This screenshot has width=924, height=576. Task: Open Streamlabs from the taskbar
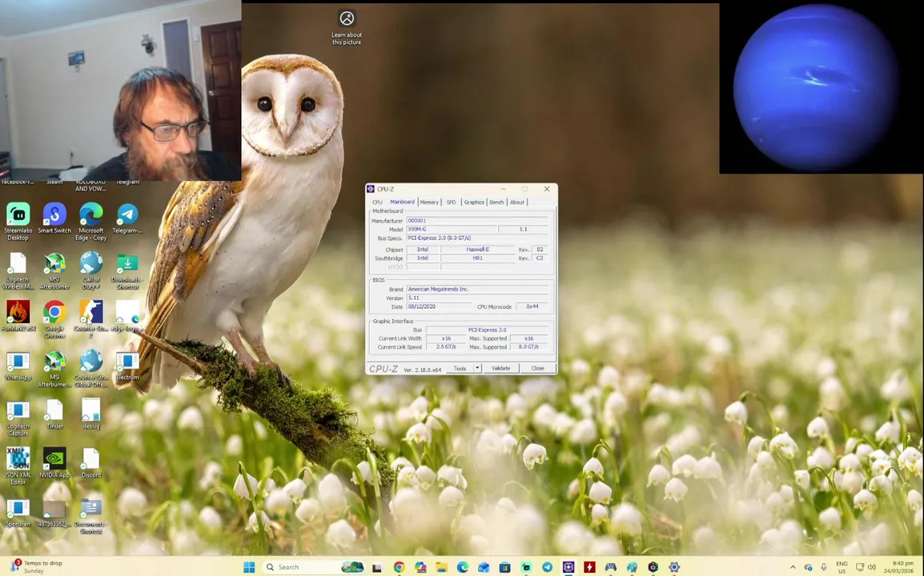pos(525,566)
